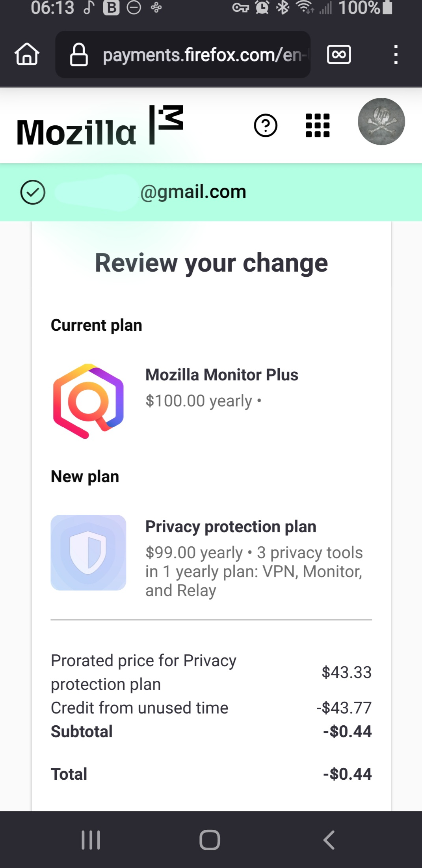Open the private browsing mask icon
422x868 pixels.
[339, 54]
